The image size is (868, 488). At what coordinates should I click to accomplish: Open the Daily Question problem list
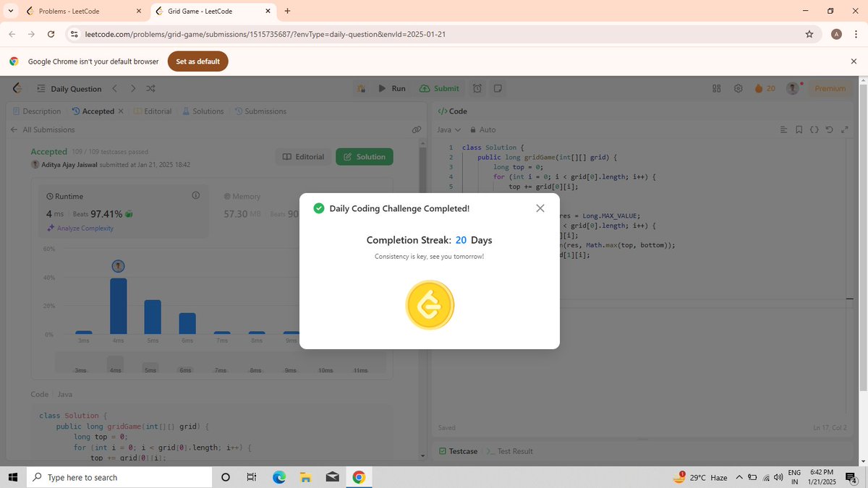pyautogui.click(x=69, y=88)
